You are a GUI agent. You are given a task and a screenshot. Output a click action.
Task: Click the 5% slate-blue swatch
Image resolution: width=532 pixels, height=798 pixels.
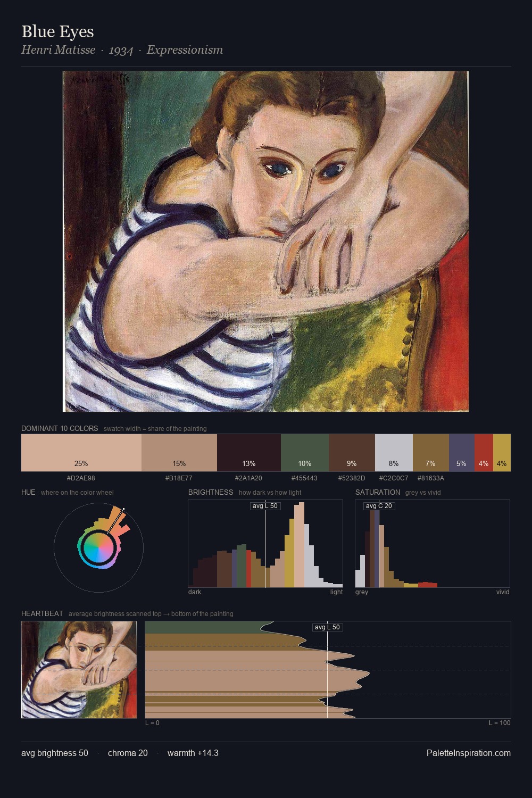[x=461, y=453]
